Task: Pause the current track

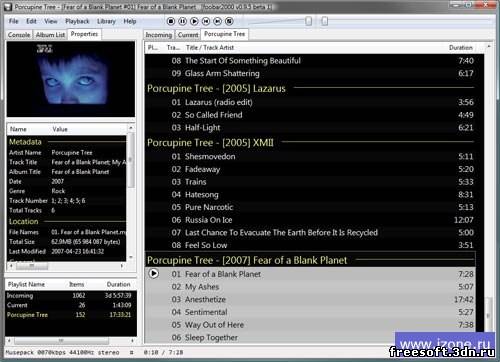Action: 183,21
